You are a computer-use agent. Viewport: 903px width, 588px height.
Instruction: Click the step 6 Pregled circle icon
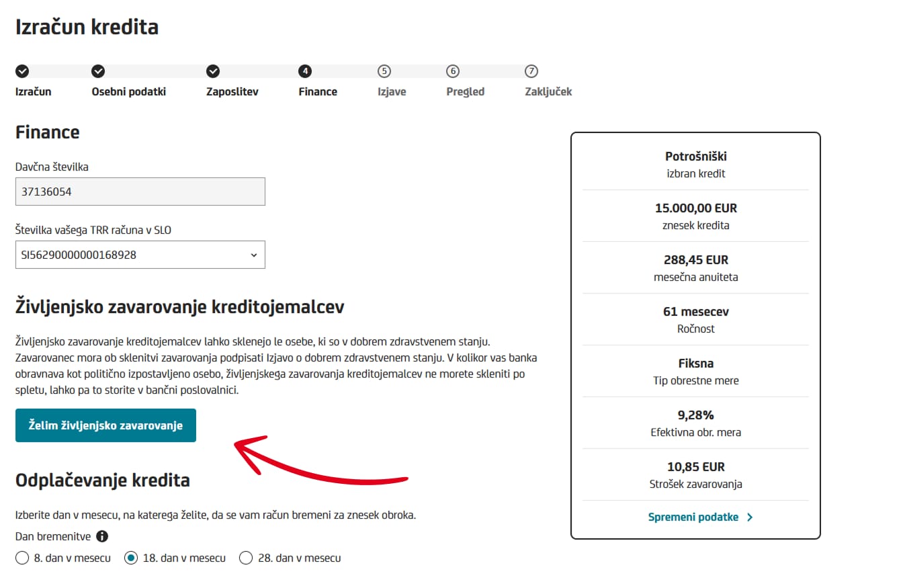453,71
